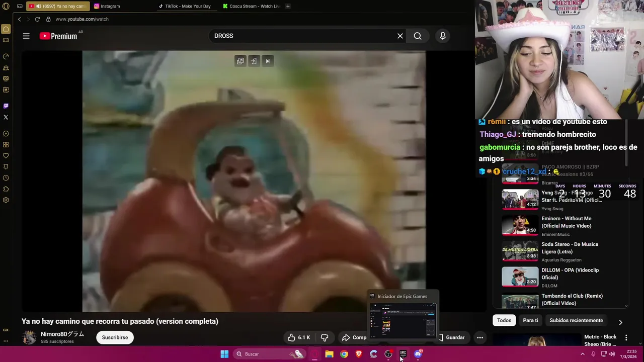Open the X (Twitter) sidebar panel
The image size is (644, 362).
(6, 117)
